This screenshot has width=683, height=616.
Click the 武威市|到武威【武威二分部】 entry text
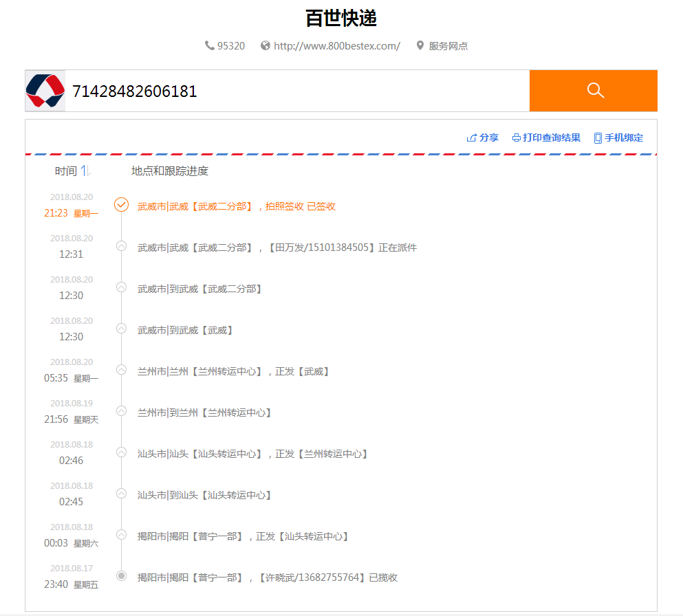pos(199,289)
